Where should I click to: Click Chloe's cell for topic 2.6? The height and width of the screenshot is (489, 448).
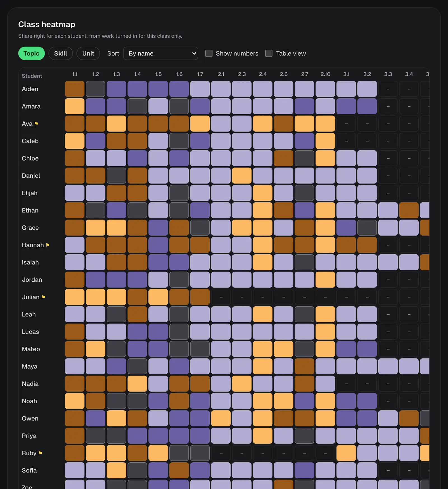point(284,158)
